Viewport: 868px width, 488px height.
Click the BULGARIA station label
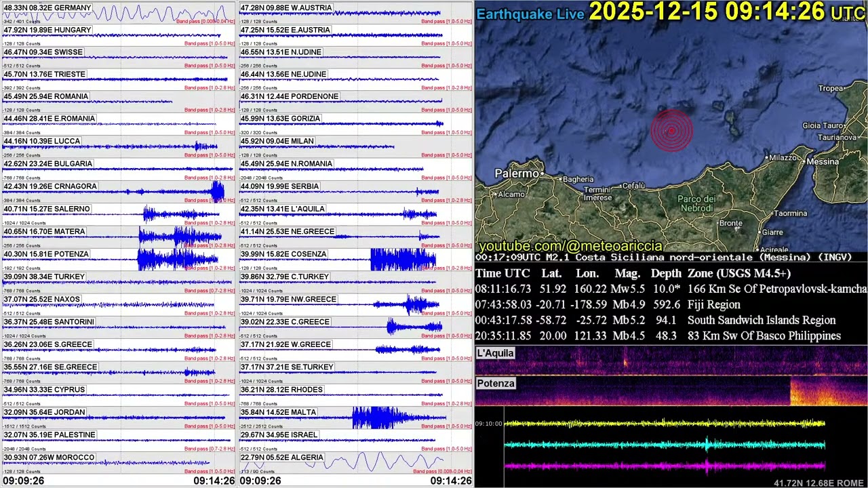(x=48, y=164)
